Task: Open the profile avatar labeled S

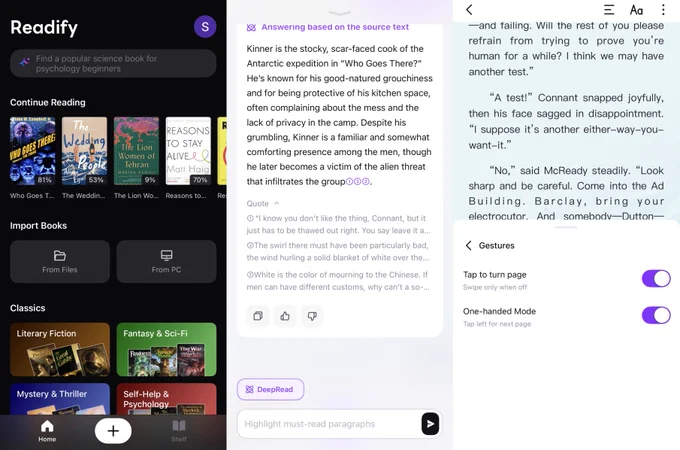Action: [205, 27]
